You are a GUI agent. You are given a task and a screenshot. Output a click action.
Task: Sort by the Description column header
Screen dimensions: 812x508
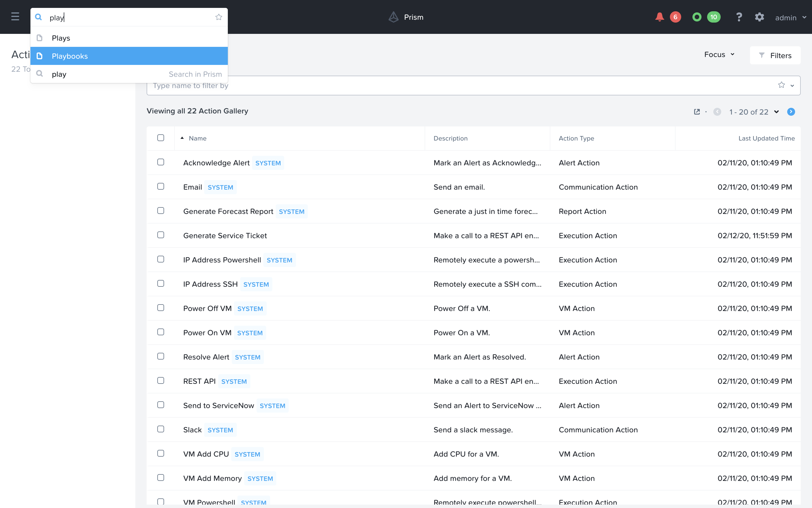click(450, 138)
